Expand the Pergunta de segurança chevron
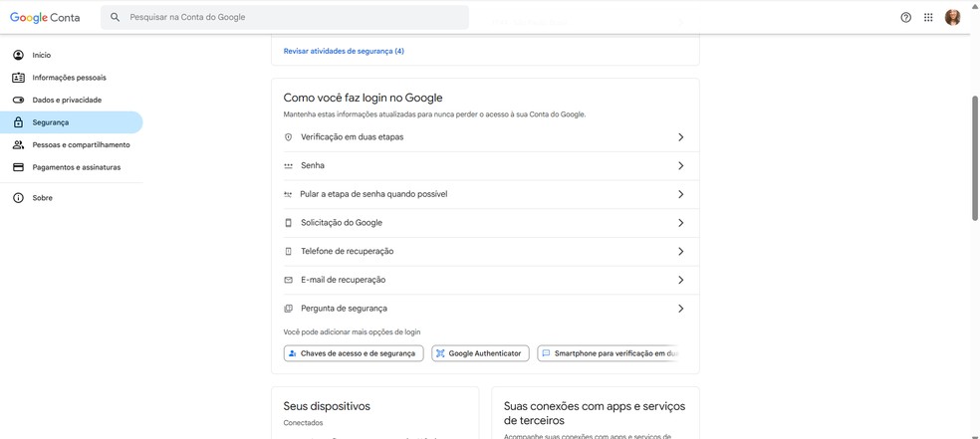The width and height of the screenshot is (980, 439). tap(680, 309)
